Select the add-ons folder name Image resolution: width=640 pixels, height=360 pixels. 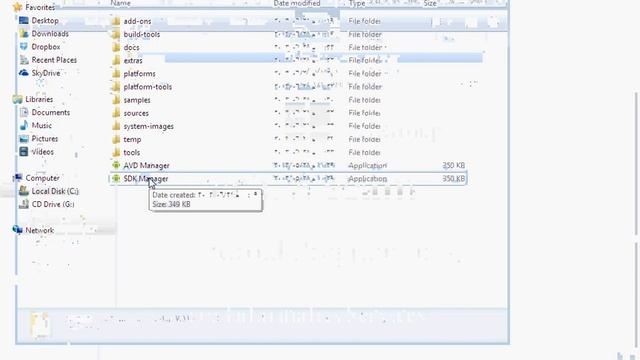(x=137, y=21)
